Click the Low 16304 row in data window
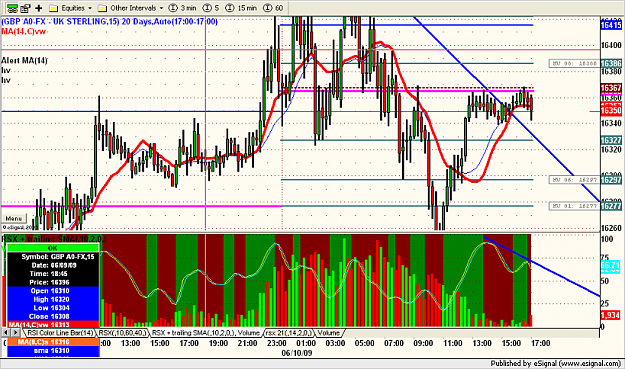The width and height of the screenshot is (625, 369). tap(53, 308)
